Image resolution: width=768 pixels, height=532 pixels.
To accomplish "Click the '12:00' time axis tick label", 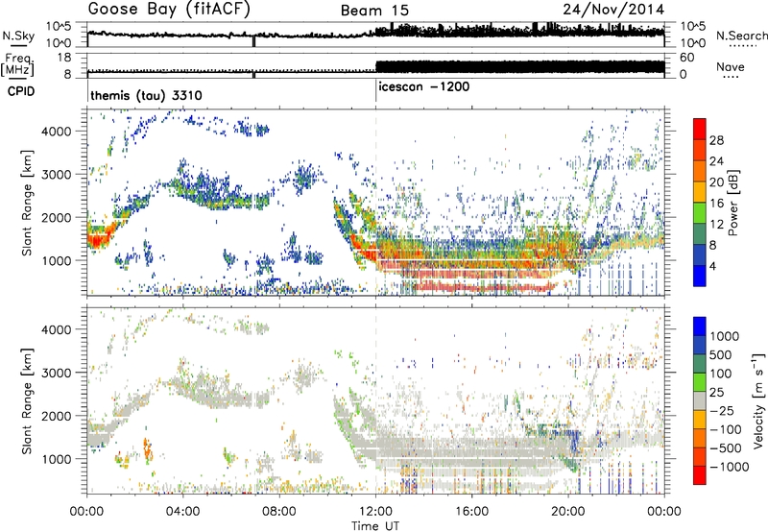I will (x=375, y=512).
